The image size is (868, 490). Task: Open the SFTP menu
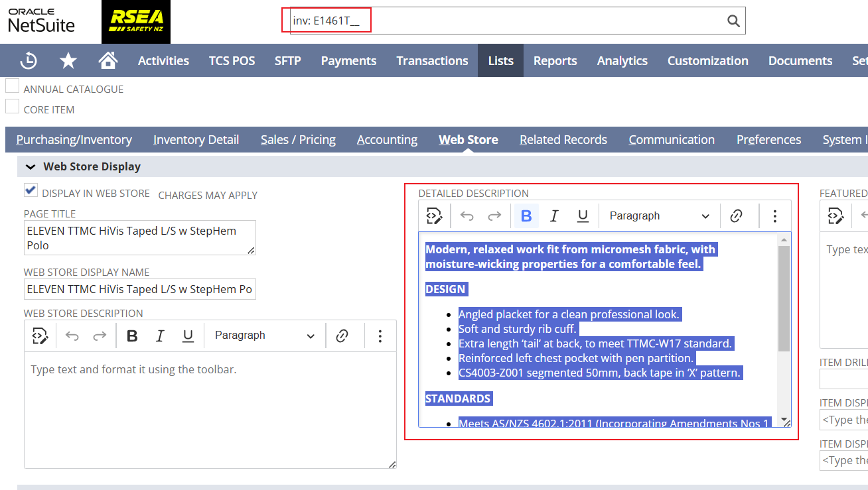[288, 60]
